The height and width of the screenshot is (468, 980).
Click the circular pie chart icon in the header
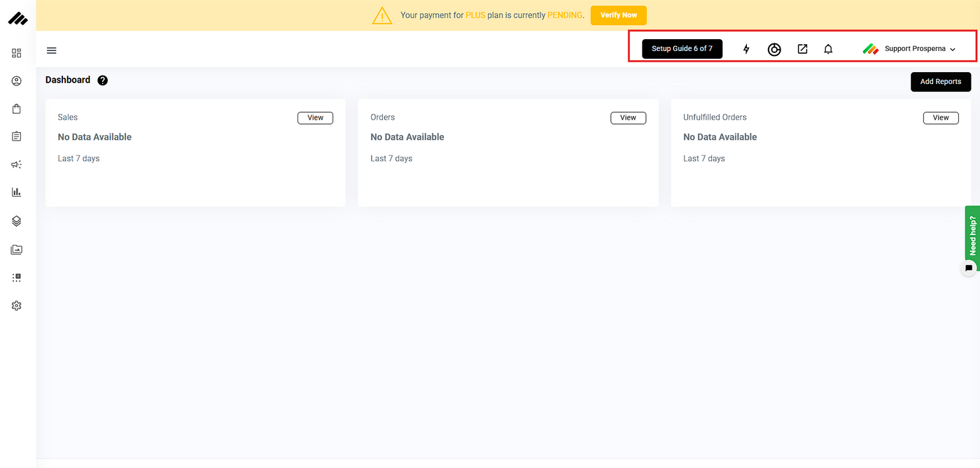[x=774, y=49]
